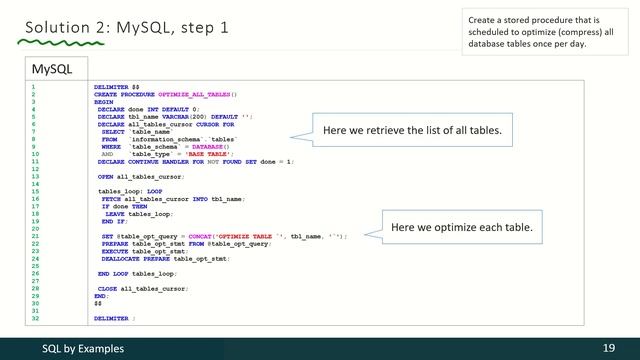Click the slide title "Solution 2: MySQL, step 1"
This screenshot has height=360, width=640.
coord(127,27)
